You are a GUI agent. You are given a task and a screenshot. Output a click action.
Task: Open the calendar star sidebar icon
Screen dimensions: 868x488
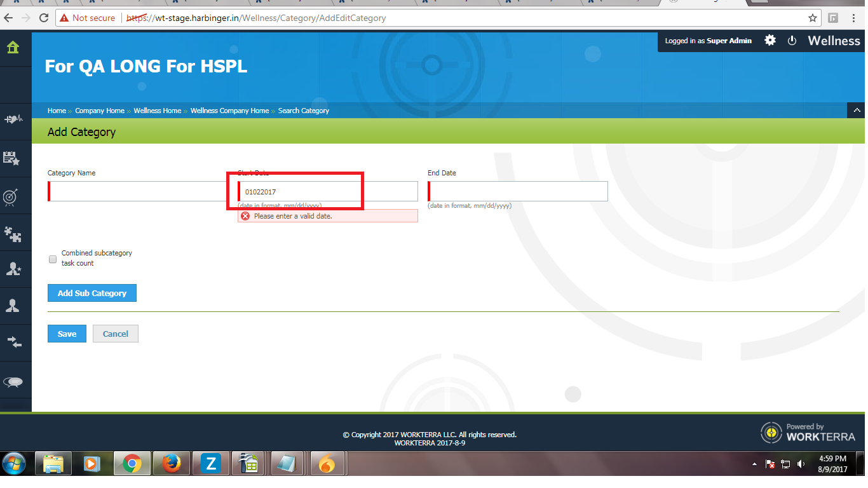tap(12, 158)
